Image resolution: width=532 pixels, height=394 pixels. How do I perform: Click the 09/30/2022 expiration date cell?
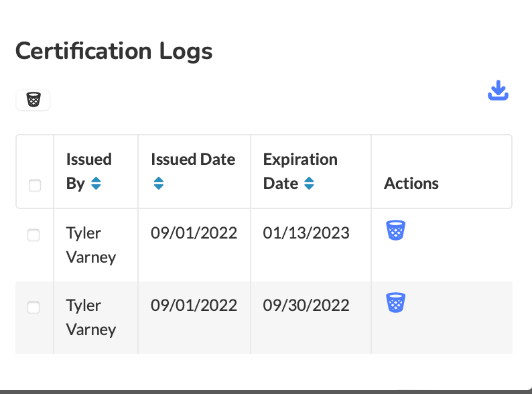(306, 306)
